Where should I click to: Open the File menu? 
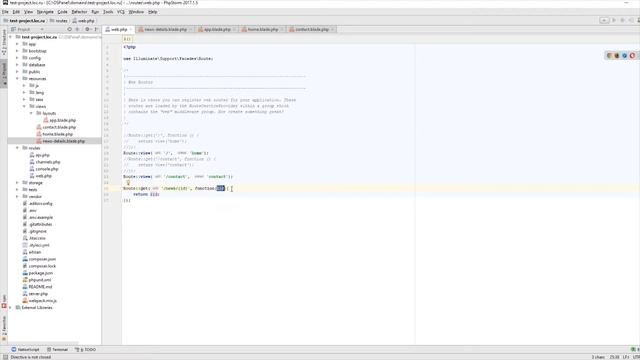(x=5, y=12)
